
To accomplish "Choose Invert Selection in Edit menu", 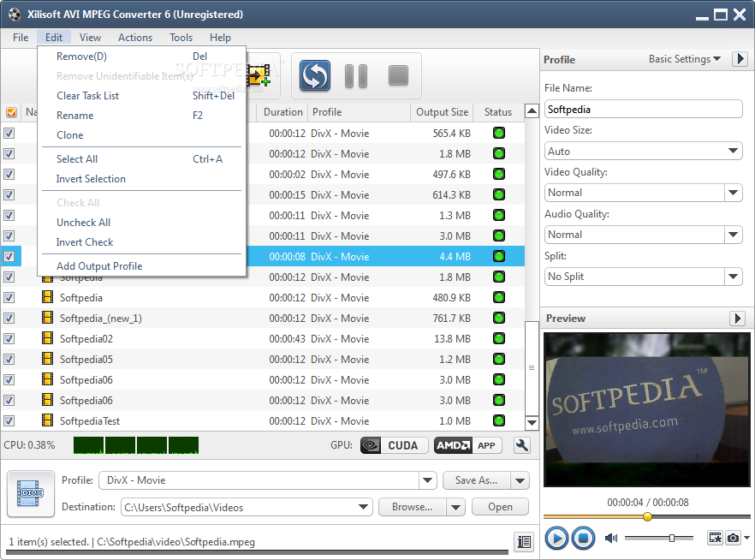I will [141, 179].
